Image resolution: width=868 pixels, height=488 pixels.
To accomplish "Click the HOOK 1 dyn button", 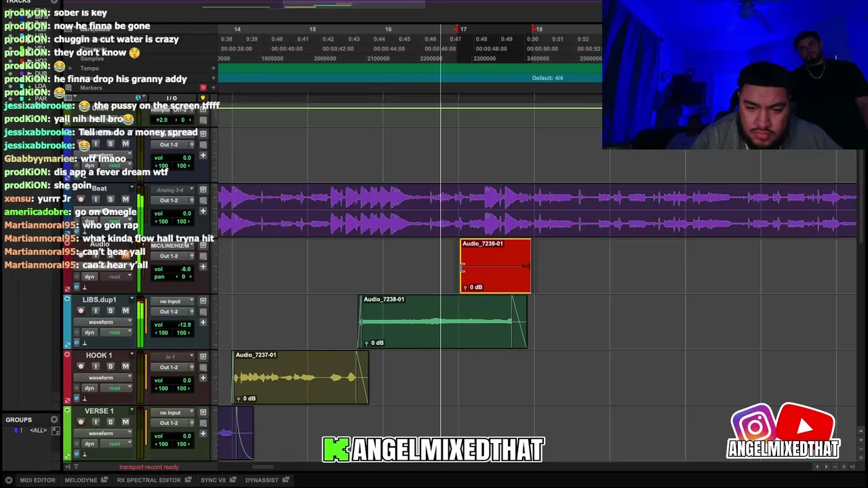I will click(x=90, y=388).
